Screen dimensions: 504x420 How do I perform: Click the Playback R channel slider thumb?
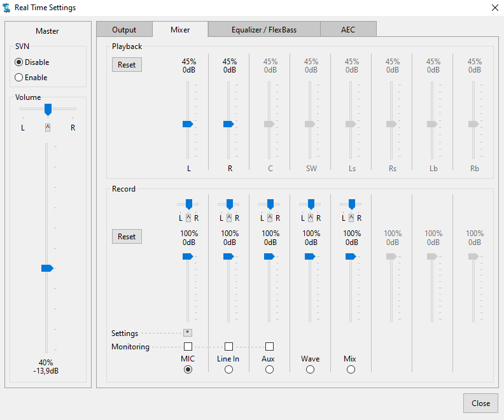[x=228, y=124]
